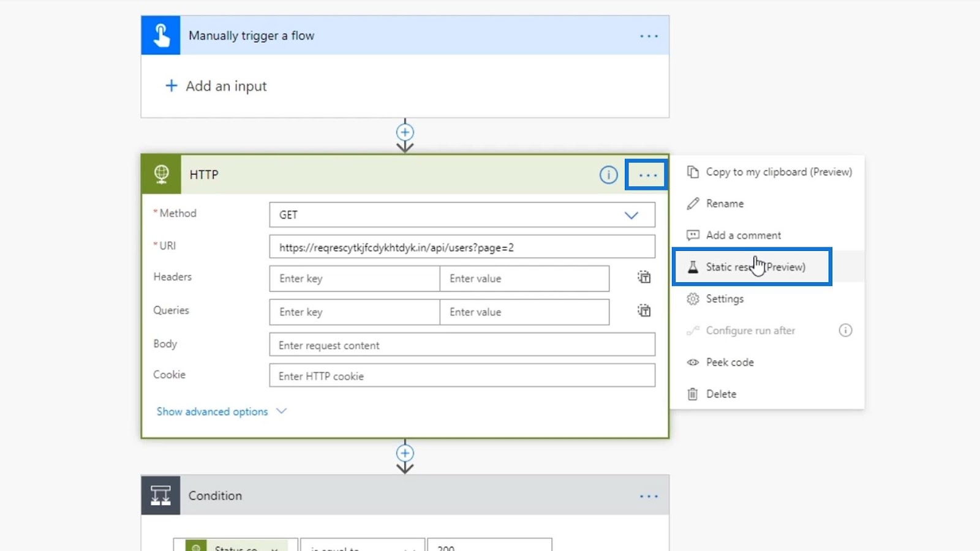Click the HTTP globe icon

coord(162,174)
